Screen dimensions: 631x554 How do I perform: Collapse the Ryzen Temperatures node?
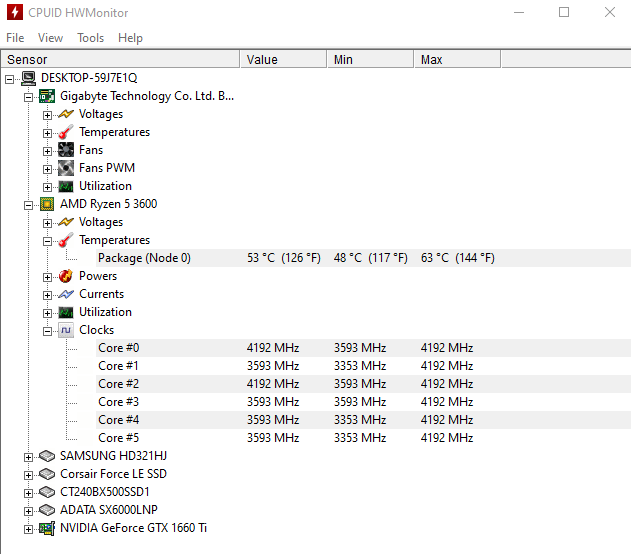coord(47,241)
